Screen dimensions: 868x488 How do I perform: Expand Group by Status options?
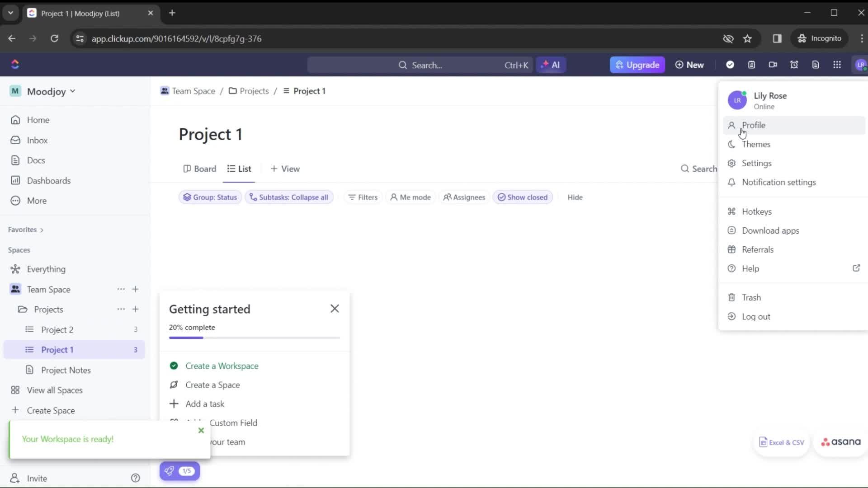coord(210,197)
